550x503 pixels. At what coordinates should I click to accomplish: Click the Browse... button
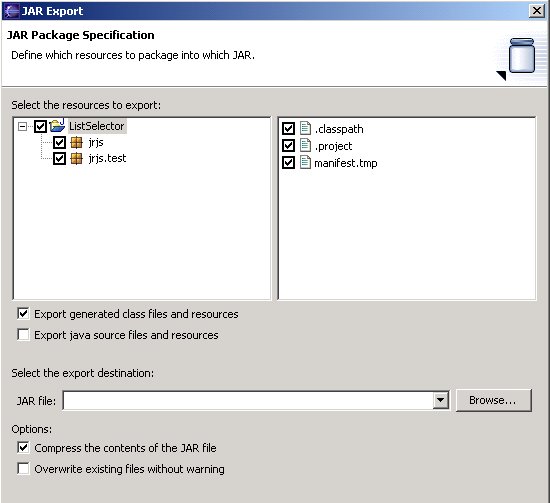(x=494, y=400)
